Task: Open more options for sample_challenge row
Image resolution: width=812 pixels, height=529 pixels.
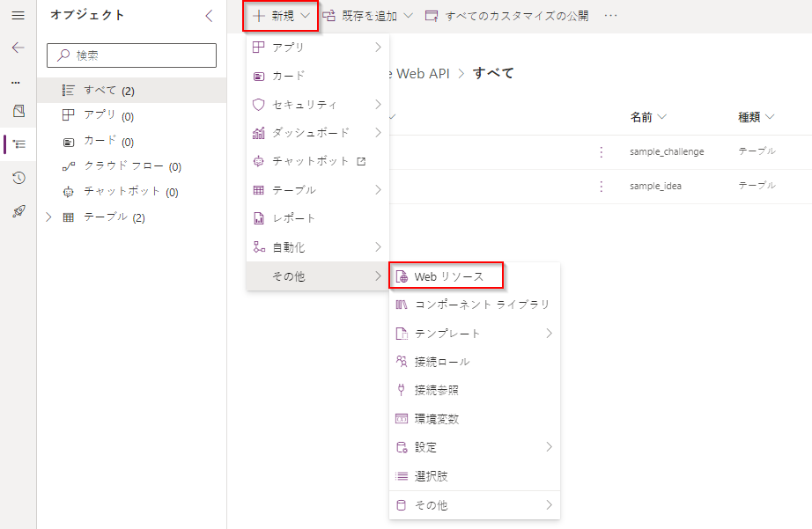Action: click(602, 152)
